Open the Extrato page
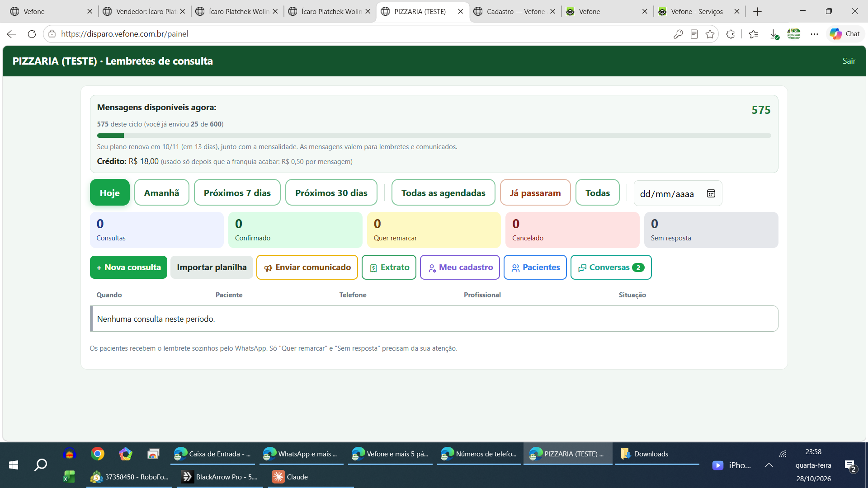 [389, 267]
